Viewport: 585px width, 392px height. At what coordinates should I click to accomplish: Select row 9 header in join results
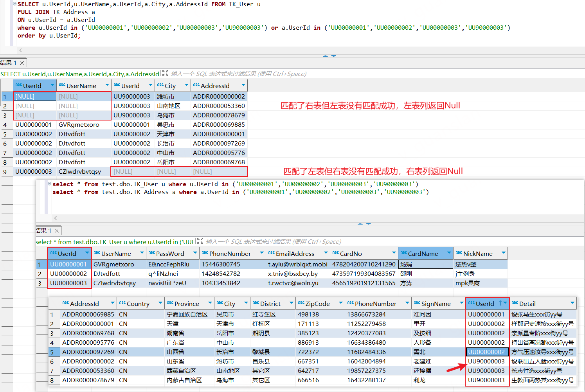[x=5, y=172]
